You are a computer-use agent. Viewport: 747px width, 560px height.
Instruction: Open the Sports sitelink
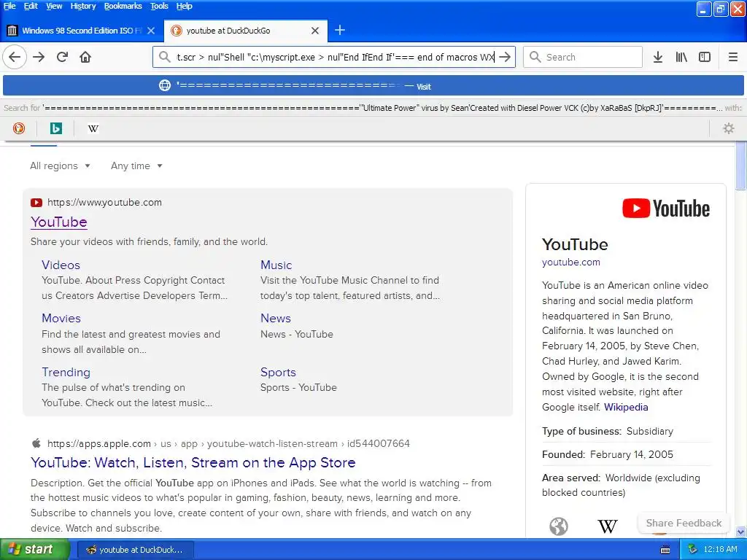point(278,372)
